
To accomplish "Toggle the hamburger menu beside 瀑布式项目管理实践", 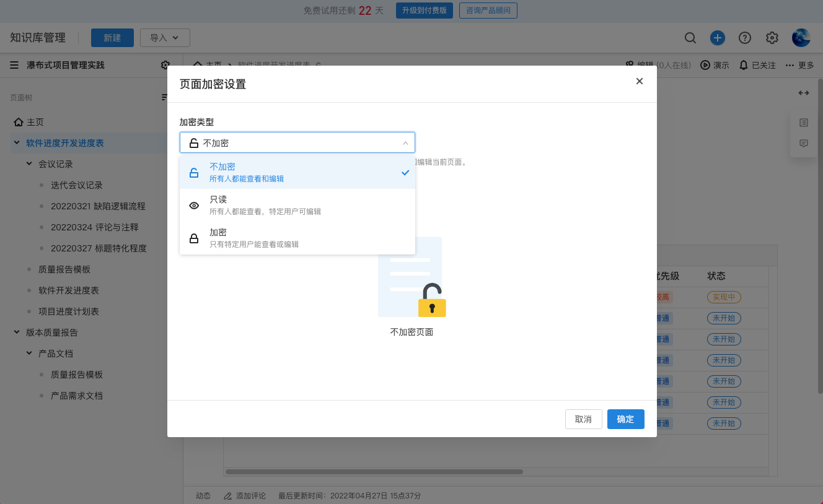I will [14, 65].
